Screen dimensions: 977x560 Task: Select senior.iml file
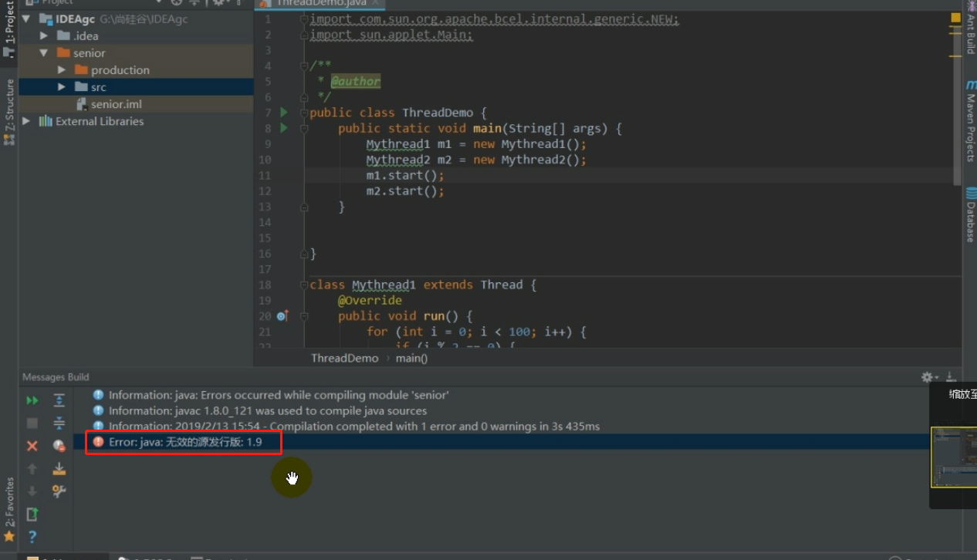pyautogui.click(x=116, y=104)
